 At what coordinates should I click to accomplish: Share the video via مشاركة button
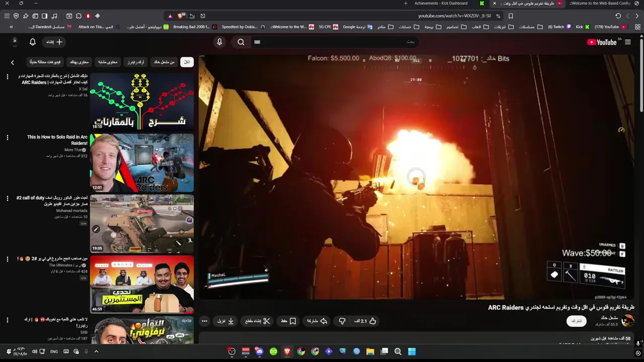pos(317,321)
